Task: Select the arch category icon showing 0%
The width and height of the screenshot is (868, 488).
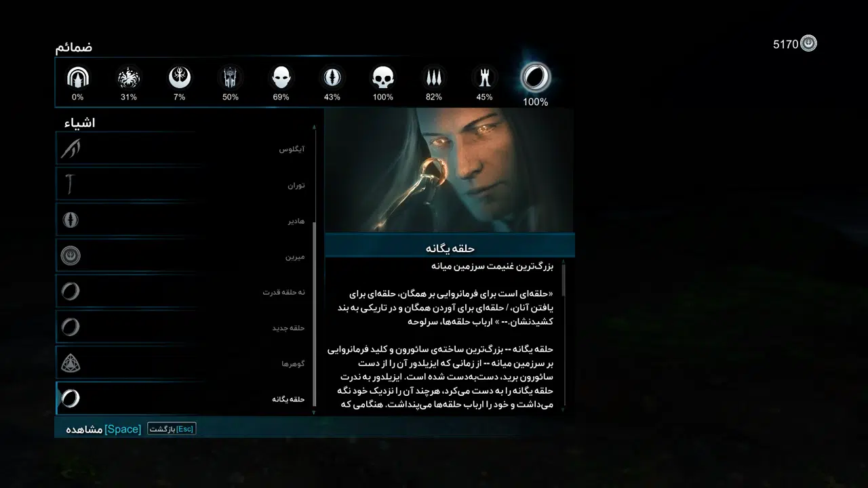Action: (78, 77)
